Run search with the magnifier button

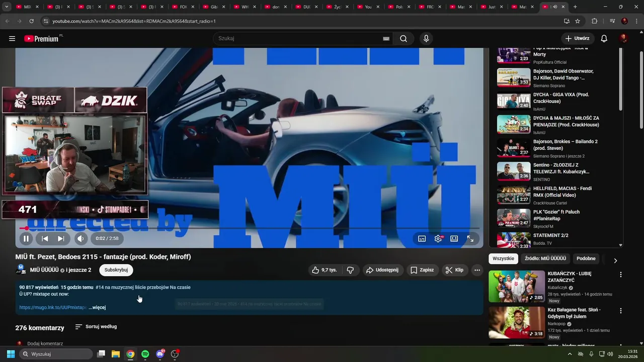pyautogui.click(x=404, y=38)
